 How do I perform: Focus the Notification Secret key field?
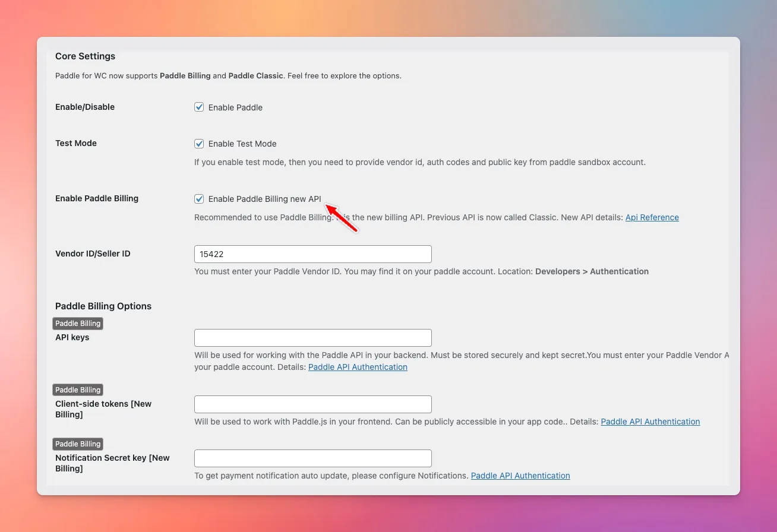[x=312, y=458]
